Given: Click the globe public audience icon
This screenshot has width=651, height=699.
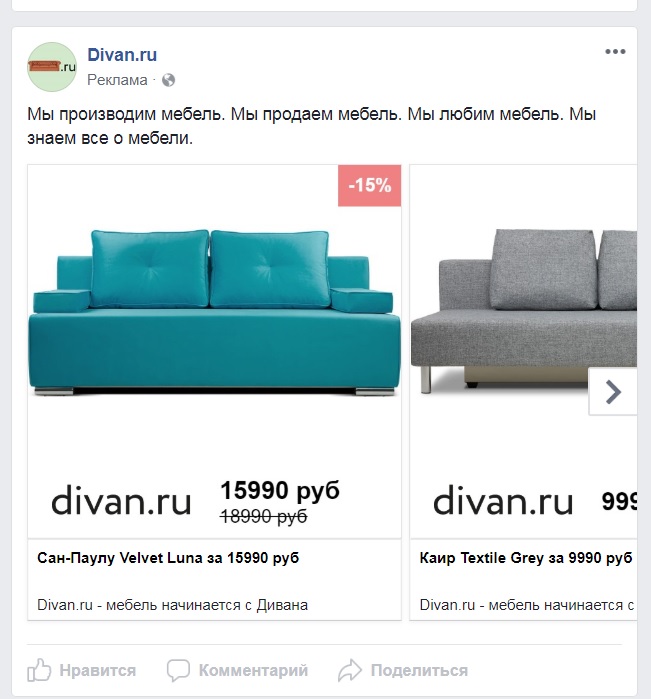Looking at the screenshot, I should coord(169,80).
